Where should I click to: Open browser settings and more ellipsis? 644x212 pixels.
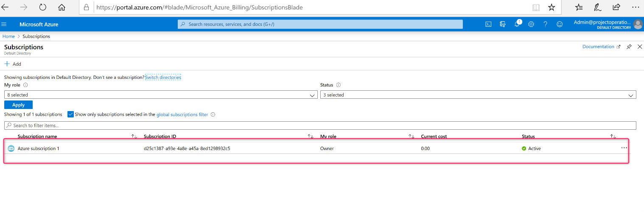click(635, 7)
